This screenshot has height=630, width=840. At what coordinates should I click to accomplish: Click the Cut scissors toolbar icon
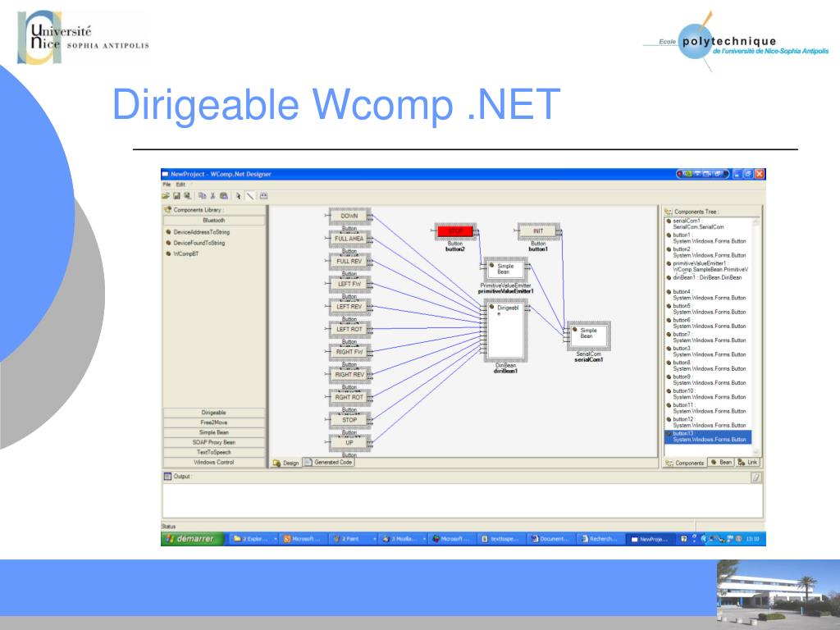(212, 196)
